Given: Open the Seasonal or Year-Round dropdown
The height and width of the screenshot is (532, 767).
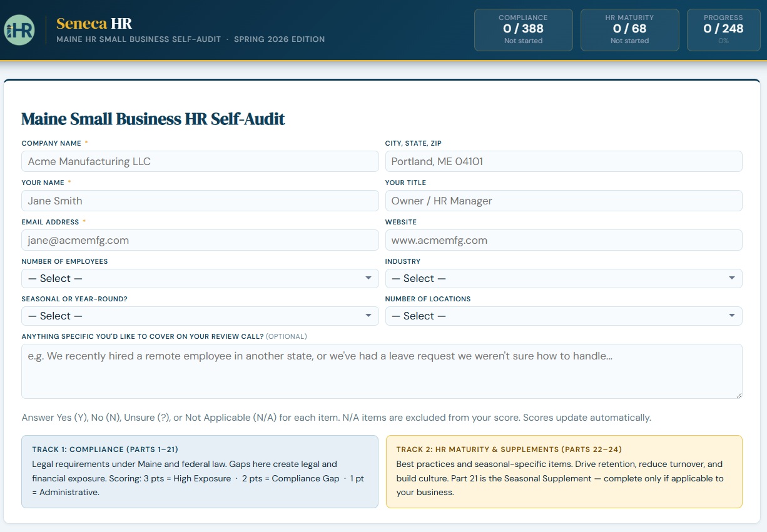Looking at the screenshot, I should pos(200,316).
